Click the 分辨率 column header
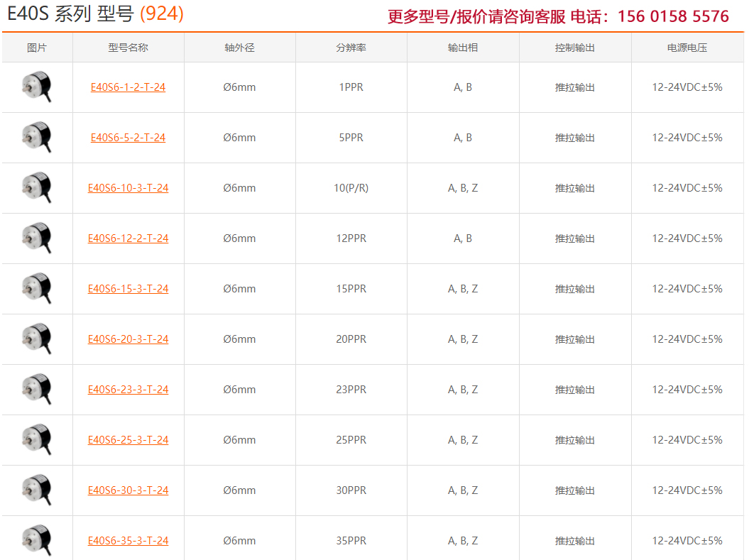The height and width of the screenshot is (560, 749). [351, 48]
